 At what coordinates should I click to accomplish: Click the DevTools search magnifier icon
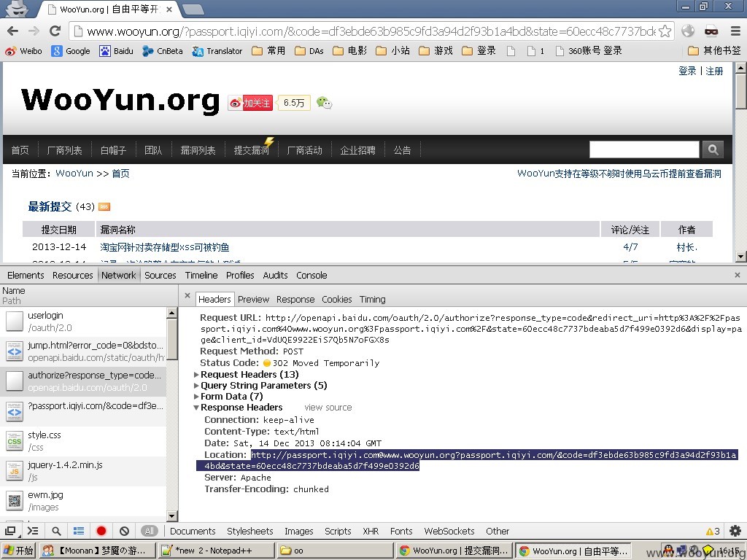pyautogui.click(x=56, y=531)
